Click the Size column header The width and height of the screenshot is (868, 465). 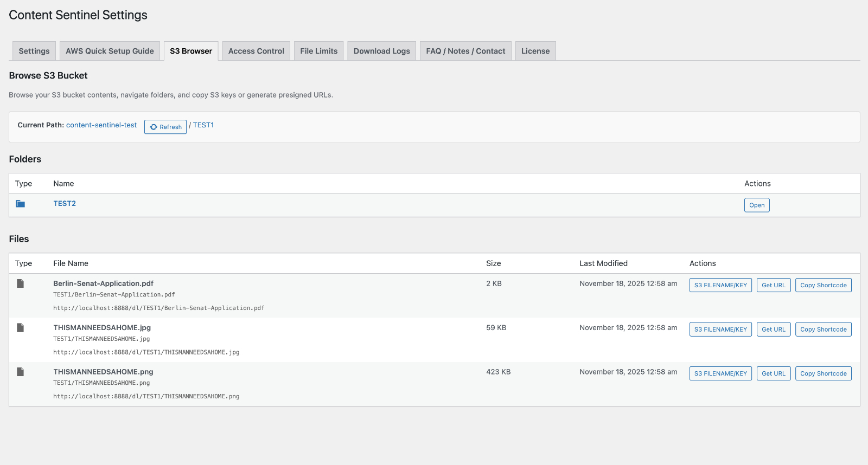pyautogui.click(x=493, y=263)
